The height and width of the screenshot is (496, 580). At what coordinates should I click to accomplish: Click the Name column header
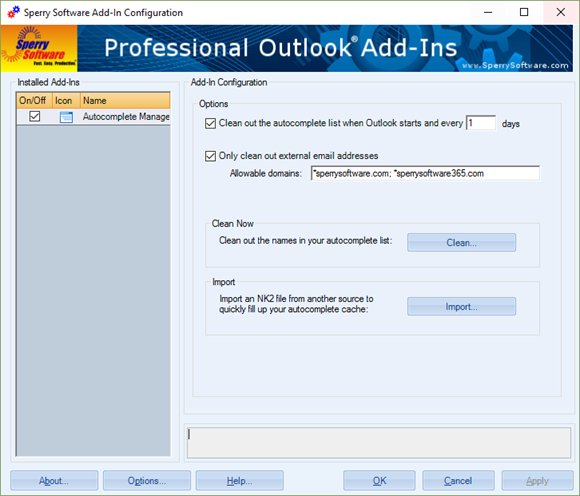tap(125, 101)
